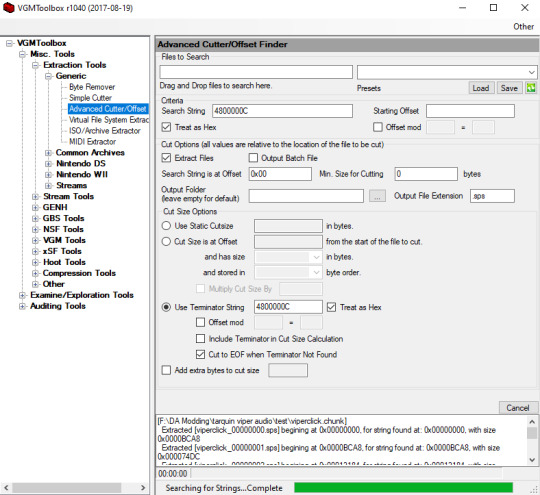Image resolution: width=540 pixels, height=495 pixels.
Task: Uncheck the Extract Files checkbox
Action: pos(166,158)
